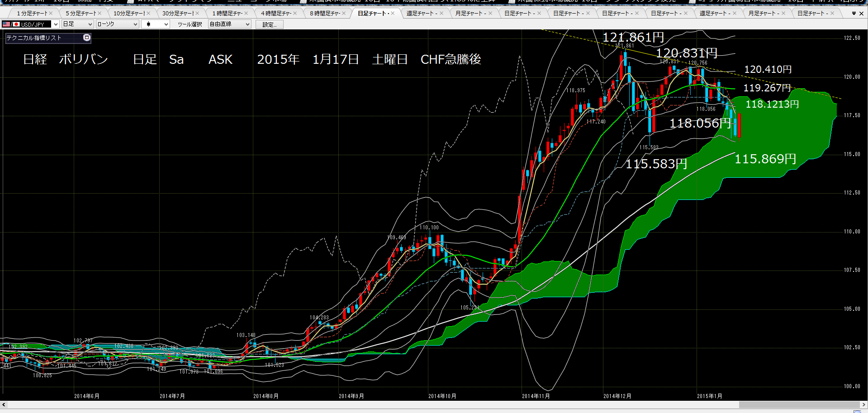Click the 120.831円 price annotation

(687, 53)
